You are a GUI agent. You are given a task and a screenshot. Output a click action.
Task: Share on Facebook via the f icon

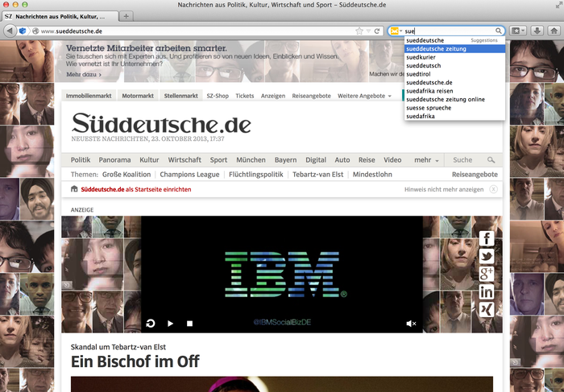(487, 238)
